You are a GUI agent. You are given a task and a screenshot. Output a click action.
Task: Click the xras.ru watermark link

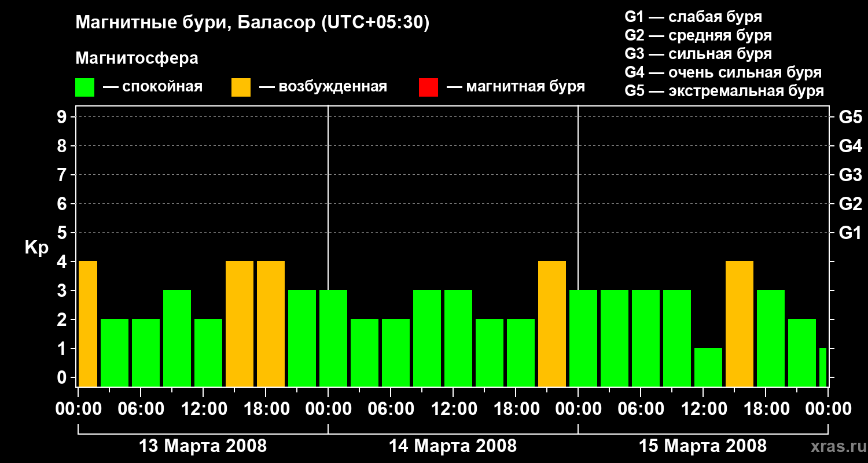click(x=836, y=446)
